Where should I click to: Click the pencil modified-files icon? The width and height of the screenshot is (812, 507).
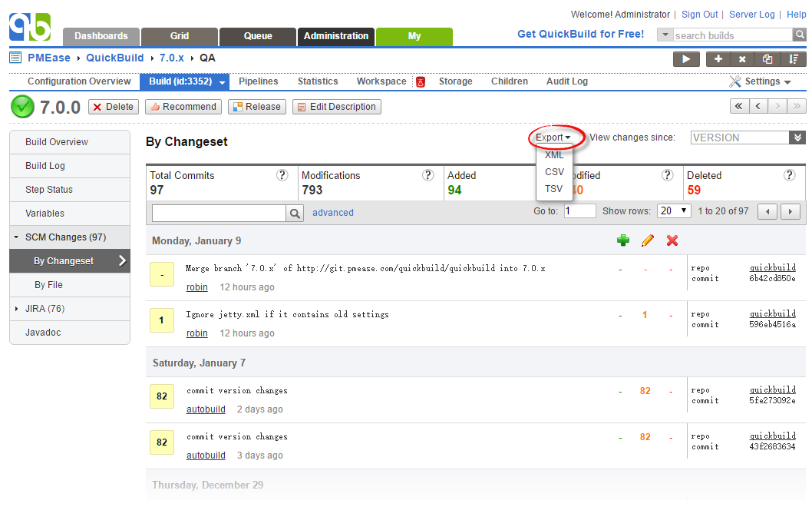[x=647, y=240]
